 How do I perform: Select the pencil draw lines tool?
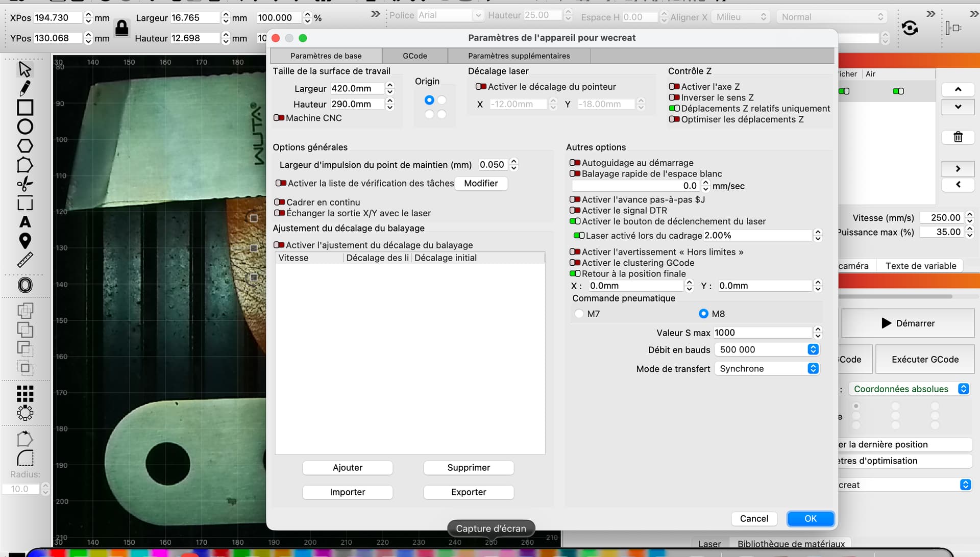(24, 88)
